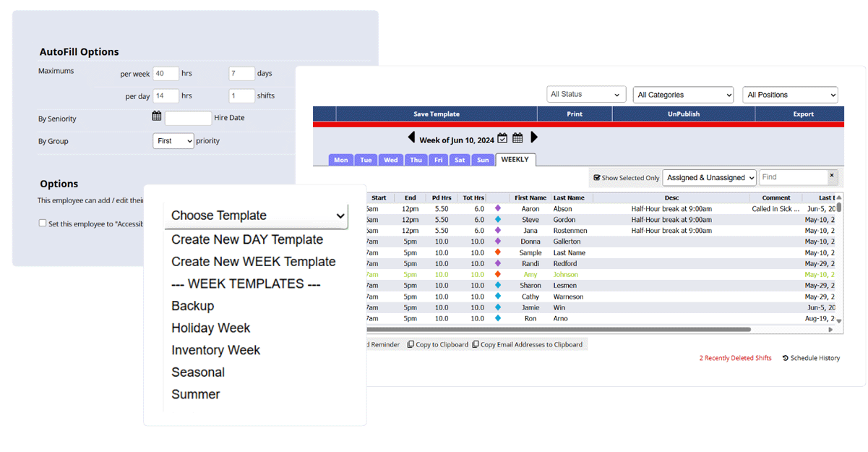Screen dimensions: 868x452
Task: Open the All Categories dropdown
Action: [x=682, y=94]
